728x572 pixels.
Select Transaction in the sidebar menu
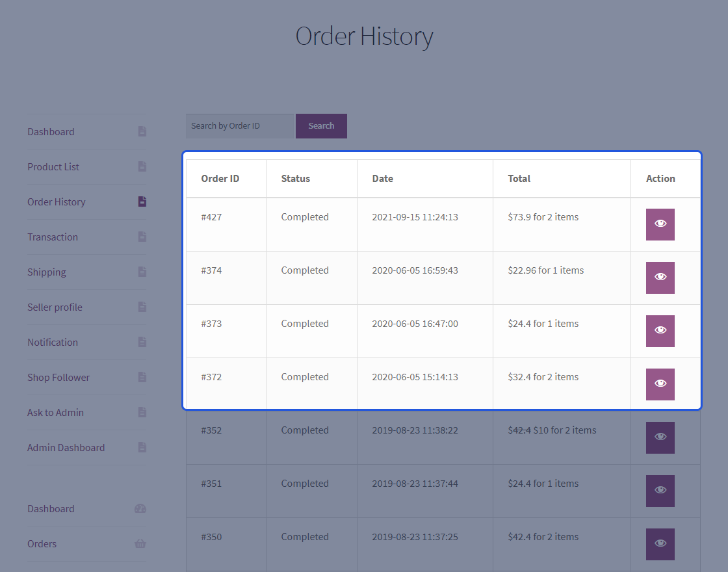(x=52, y=237)
